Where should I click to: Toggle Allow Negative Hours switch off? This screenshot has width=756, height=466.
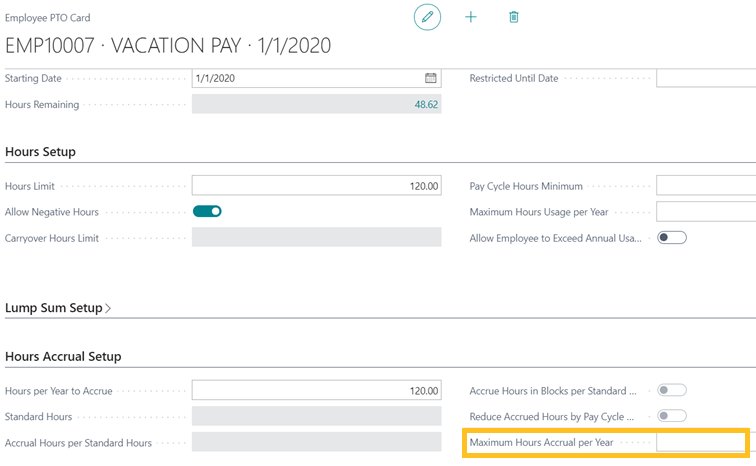[x=207, y=211]
